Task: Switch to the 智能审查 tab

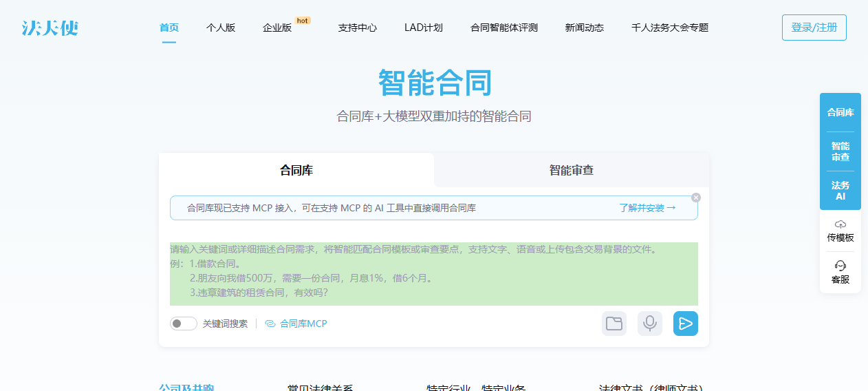Action: pos(572,170)
